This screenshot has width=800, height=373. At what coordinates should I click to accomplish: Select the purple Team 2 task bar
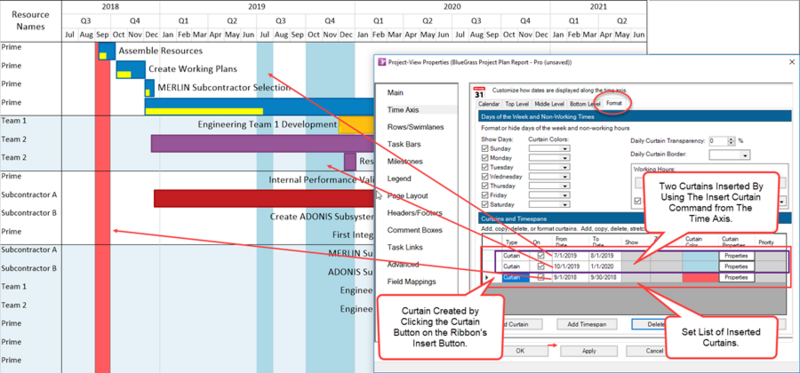(263, 143)
